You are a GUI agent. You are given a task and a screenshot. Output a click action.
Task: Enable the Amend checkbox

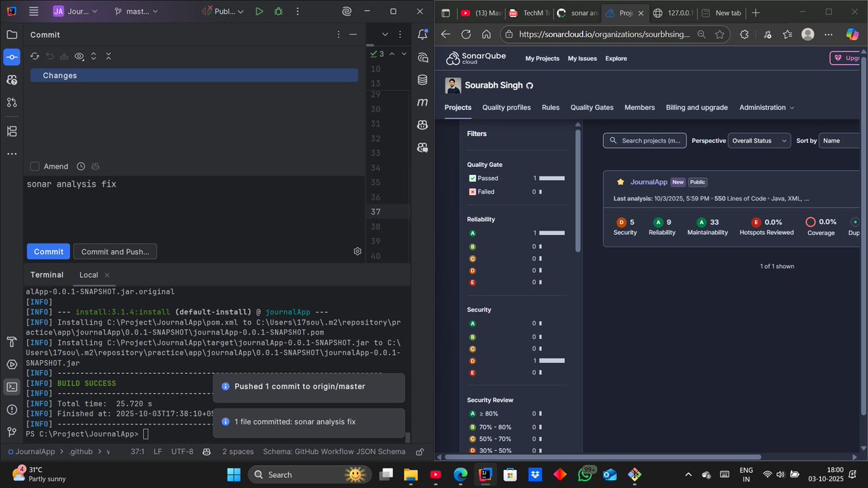tap(35, 166)
